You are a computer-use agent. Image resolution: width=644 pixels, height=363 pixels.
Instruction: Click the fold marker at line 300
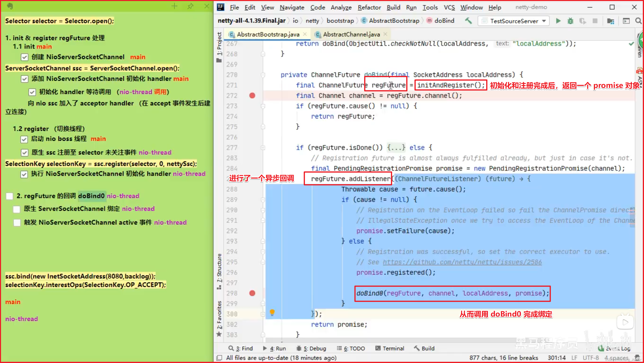(x=263, y=314)
